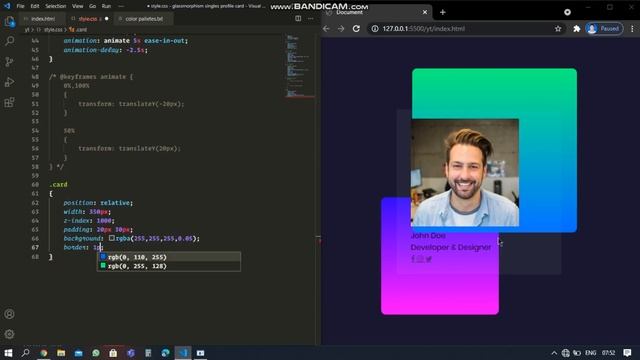Expand the overflow menu ellipsis in menu bar
640x360 pixels.
[x=121, y=6]
